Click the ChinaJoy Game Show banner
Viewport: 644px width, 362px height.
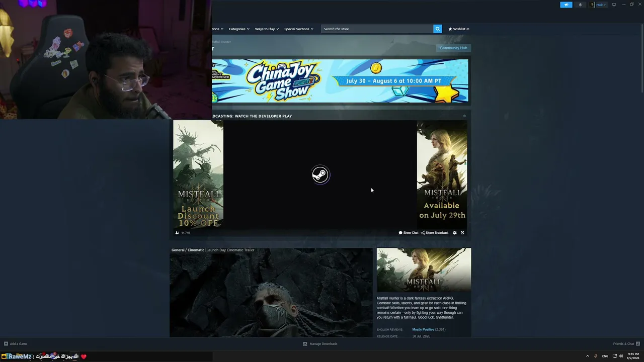(340, 81)
